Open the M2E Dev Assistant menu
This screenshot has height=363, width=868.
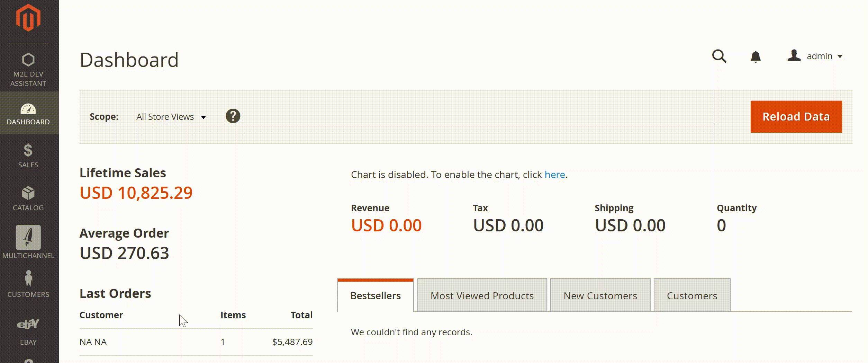(x=28, y=70)
